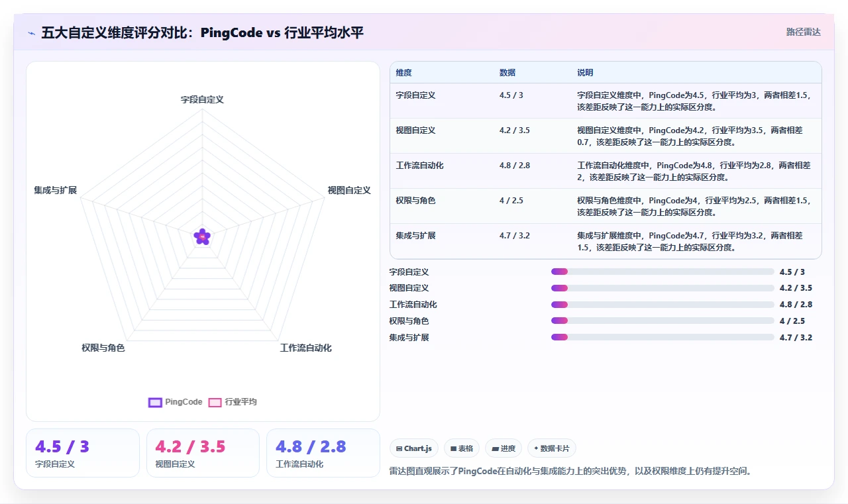
Task: Click the 表格 tag chip
Action: coord(462,448)
